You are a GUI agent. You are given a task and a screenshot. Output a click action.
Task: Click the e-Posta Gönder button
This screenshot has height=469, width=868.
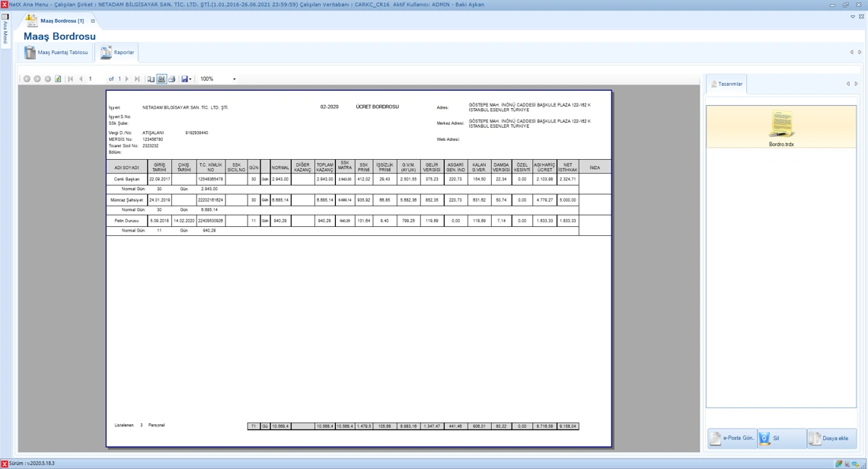tap(732, 439)
